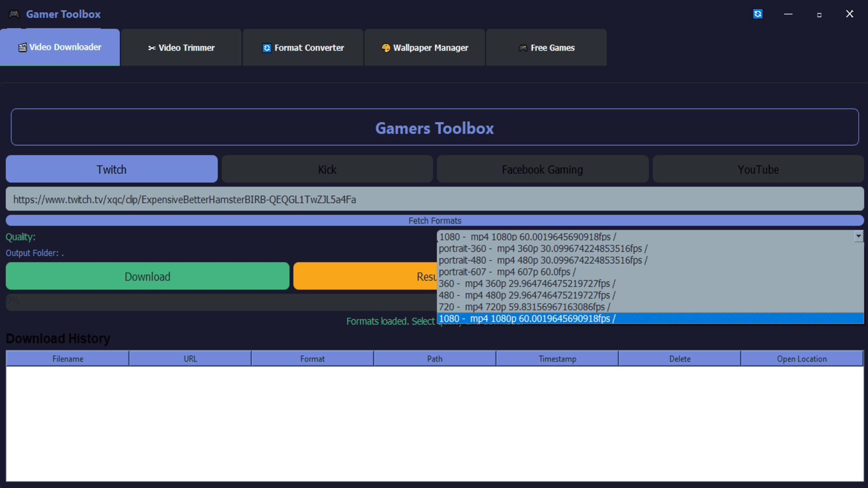868x488 pixels.
Task: Select the 720p mp4 format option
Action: coord(524,307)
